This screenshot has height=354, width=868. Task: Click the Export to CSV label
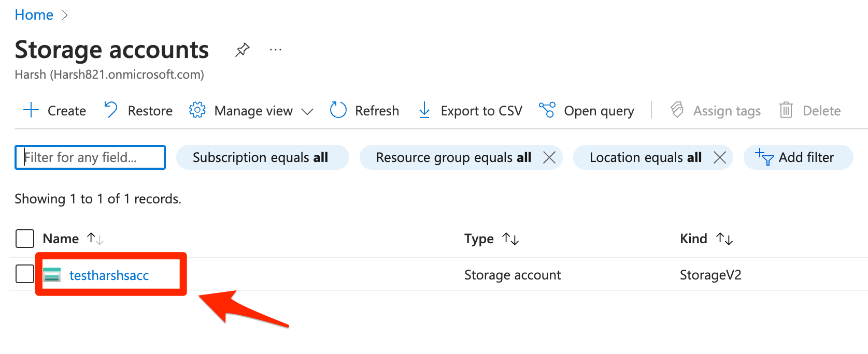pos(481,111)
